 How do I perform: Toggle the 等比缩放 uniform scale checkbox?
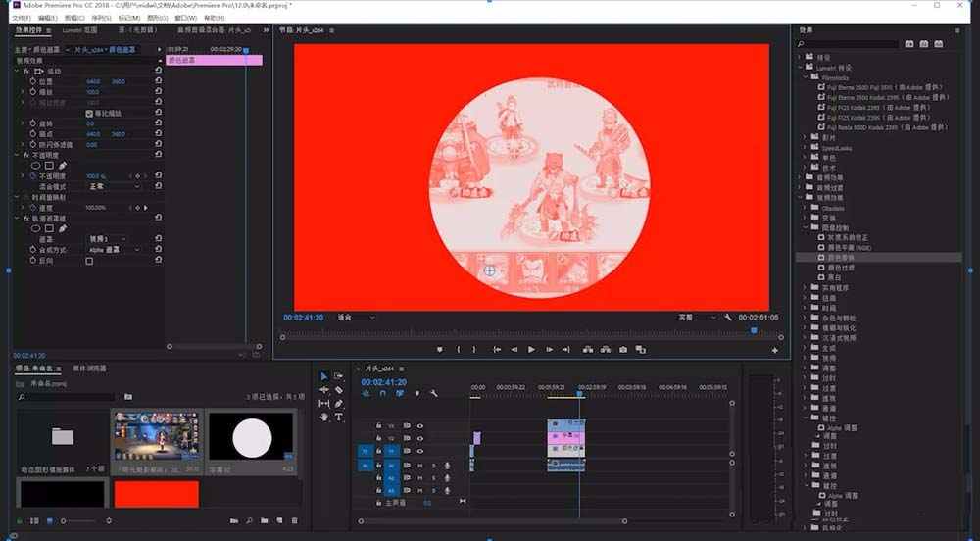point(89,114)
